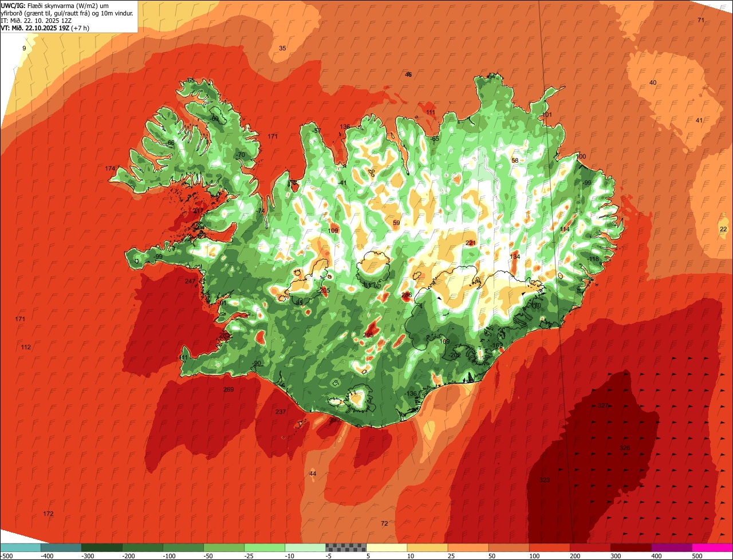The width and height of the screenshot is (733, 560).
Task: Click the '-500' legend label
Action: tap(7, 555)
